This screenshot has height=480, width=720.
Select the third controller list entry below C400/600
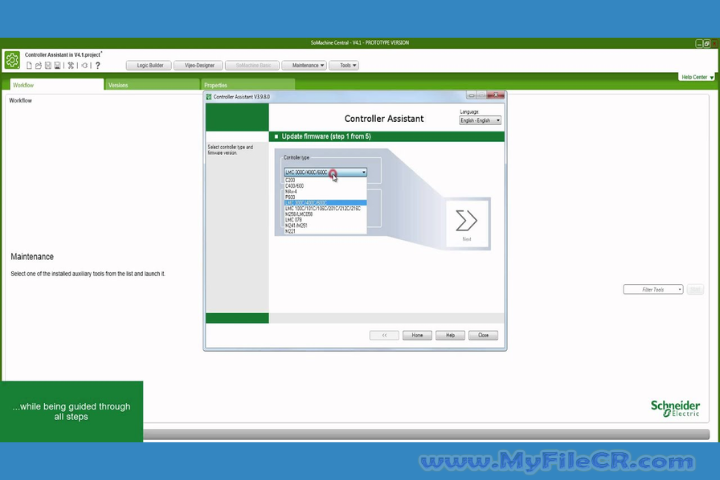pos(325,192)
